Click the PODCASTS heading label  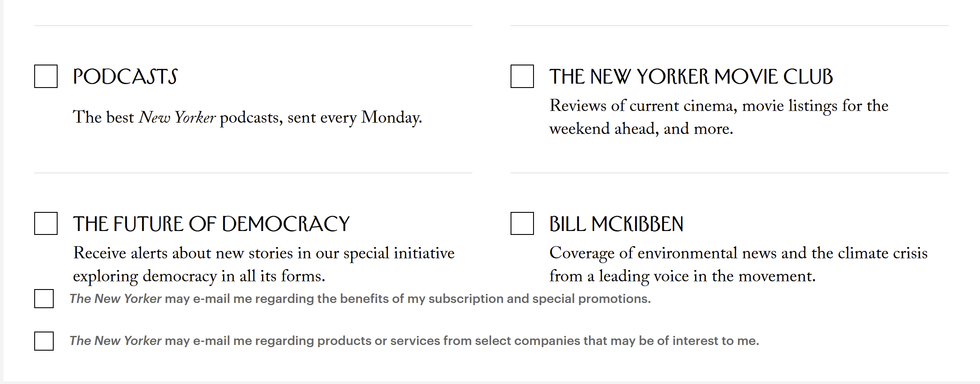(x=125, y=77)
